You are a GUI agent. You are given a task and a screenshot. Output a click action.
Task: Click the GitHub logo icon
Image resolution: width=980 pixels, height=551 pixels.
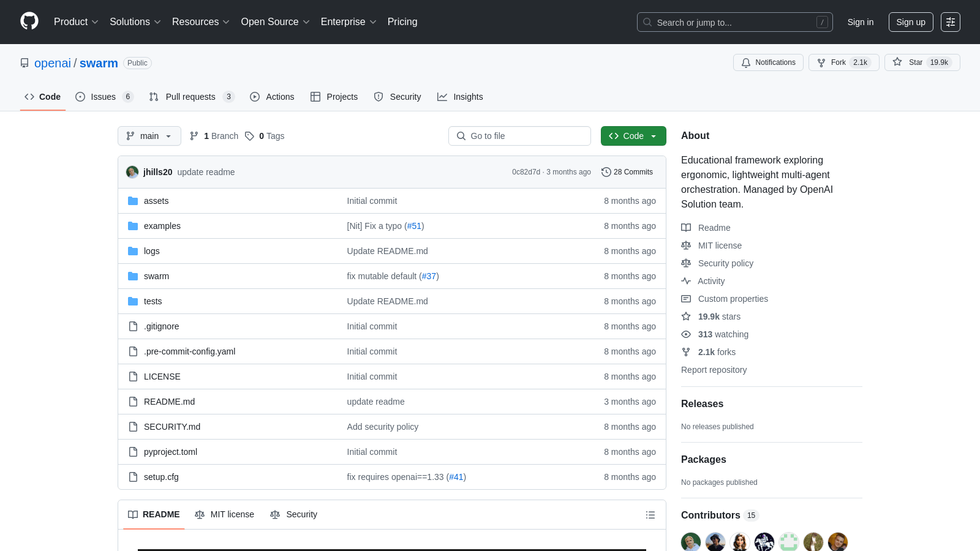tap(29, 21)
